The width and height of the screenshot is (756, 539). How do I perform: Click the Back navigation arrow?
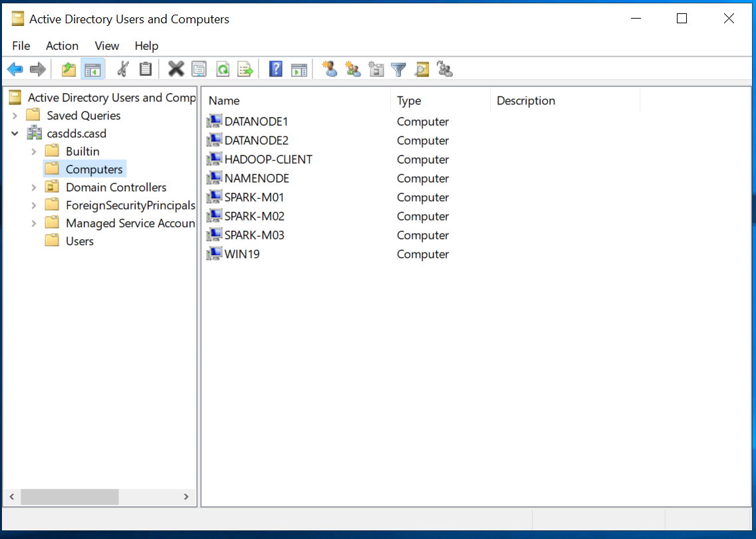tap(15, 68)
